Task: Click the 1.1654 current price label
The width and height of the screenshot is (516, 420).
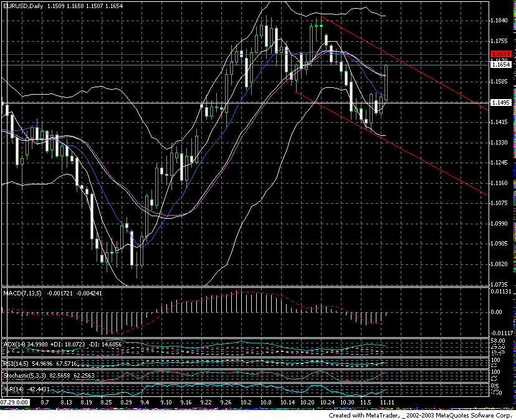Action: pyautogui.click(x=500, y=65)
